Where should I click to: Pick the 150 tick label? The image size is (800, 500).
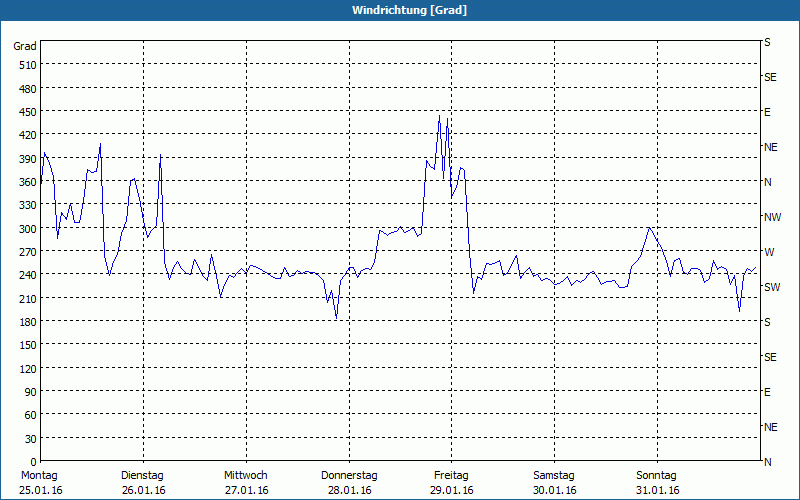click(x=28, y=345)
